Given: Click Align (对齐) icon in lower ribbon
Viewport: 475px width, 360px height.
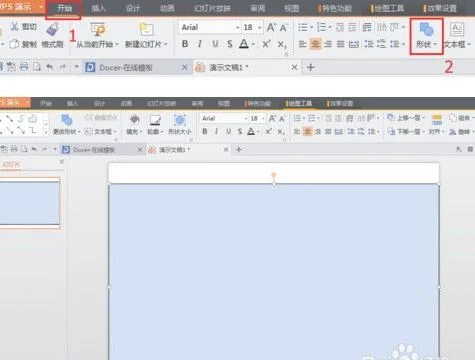Looking at the screenshot, I should point(437,120).
